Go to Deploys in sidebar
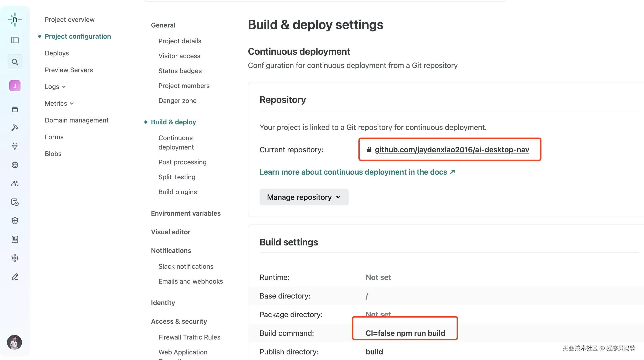This screenshot has height=360, width=644. coord(57,53)
